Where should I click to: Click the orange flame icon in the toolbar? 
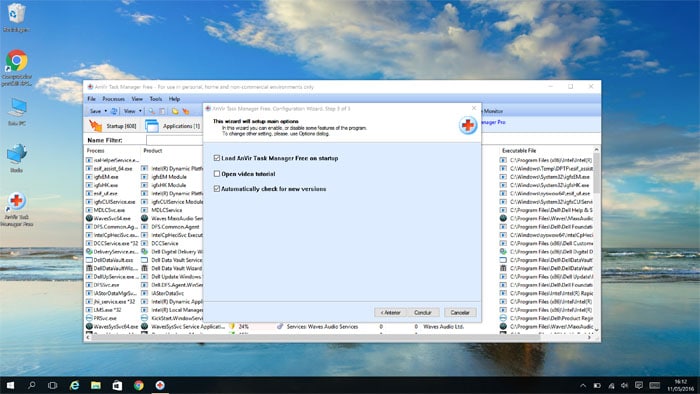[186, 111]
